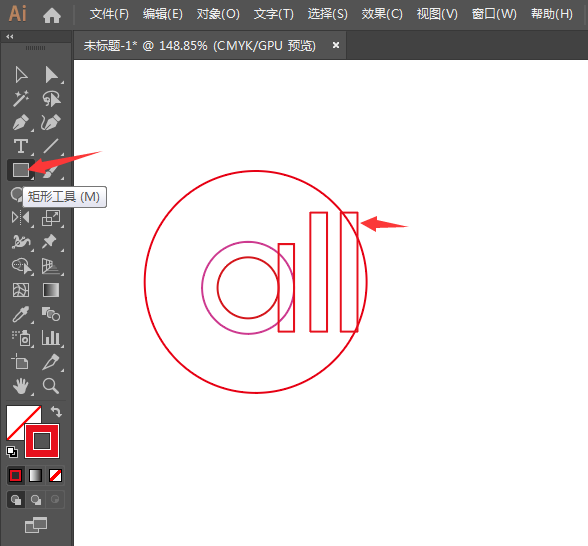The height and width of the screenshot is (546, 588).
Task: Select the Direct Selection tool
Action: pos(51,75)
